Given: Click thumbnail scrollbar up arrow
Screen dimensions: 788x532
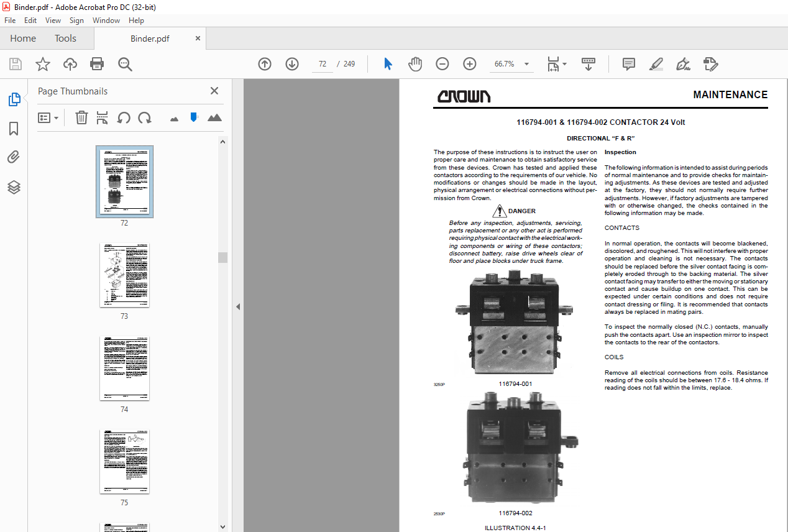Looking at the screenshot, I should [x=223, y=142].
